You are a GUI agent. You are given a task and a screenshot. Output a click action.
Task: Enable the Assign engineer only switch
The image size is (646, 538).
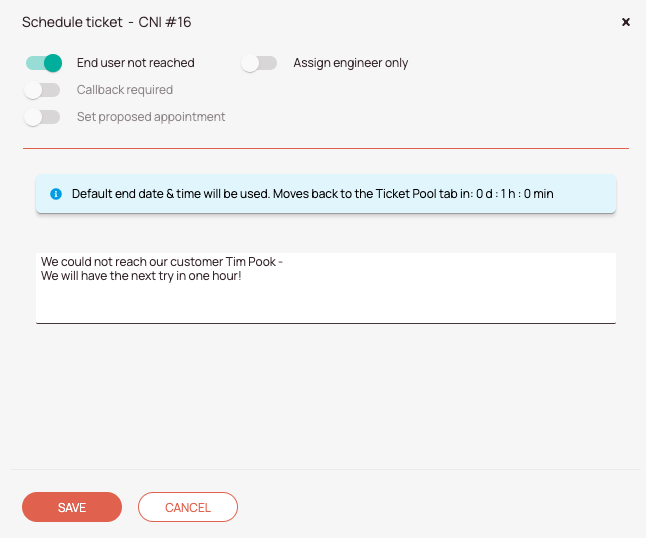pyautogui.click(x=259, y=63)
